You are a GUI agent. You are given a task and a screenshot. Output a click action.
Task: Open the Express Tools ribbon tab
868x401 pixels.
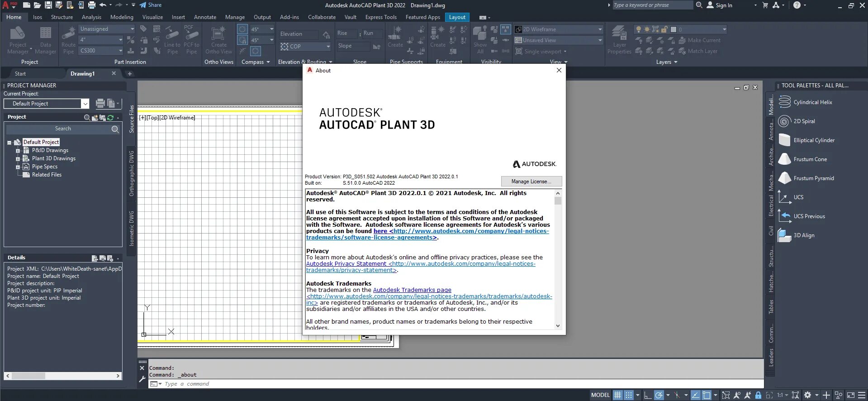tap(381, 17)
